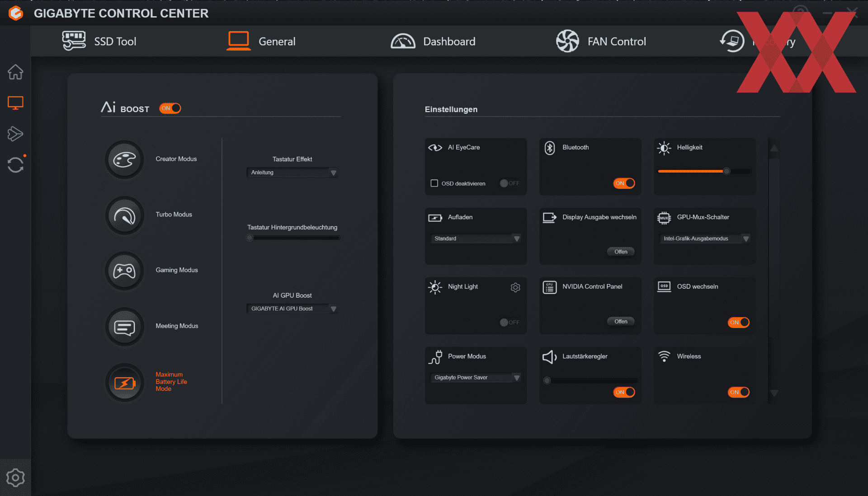Click the NVIDIA Control Panel icon
The height and width of the screenshot is (496, 868).
550,287
